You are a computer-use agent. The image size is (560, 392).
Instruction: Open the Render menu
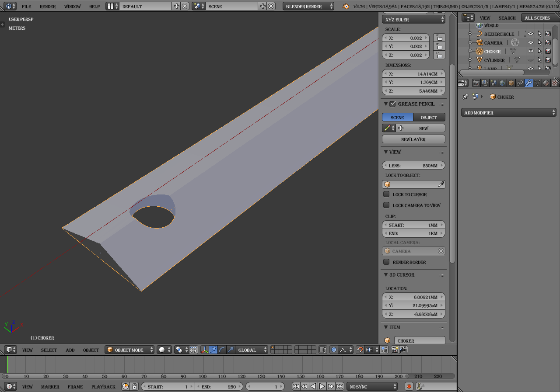[x=48, y=7]
